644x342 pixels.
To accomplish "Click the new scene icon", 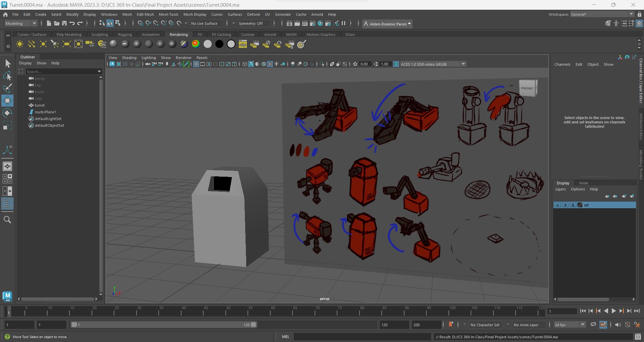I will click(49, 23).
